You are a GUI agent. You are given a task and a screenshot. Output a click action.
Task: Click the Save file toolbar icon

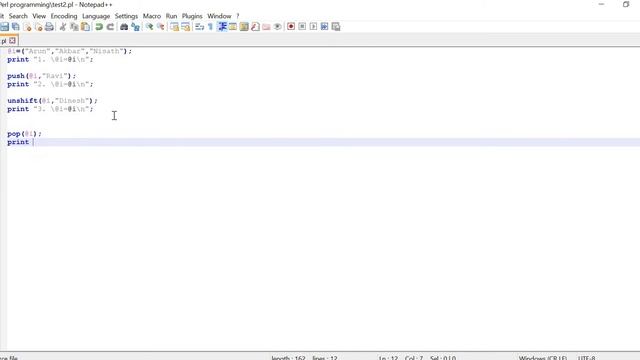coord(4,27)
